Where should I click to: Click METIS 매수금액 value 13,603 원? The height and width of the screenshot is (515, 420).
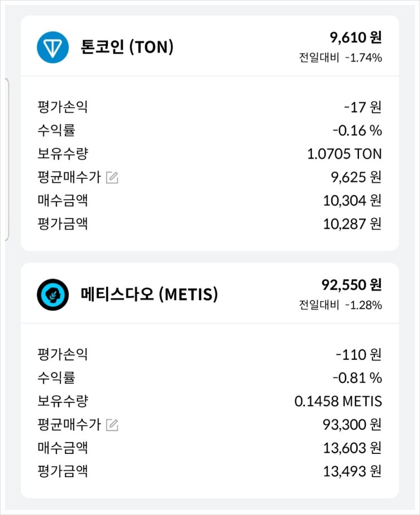tap(352, 448)
